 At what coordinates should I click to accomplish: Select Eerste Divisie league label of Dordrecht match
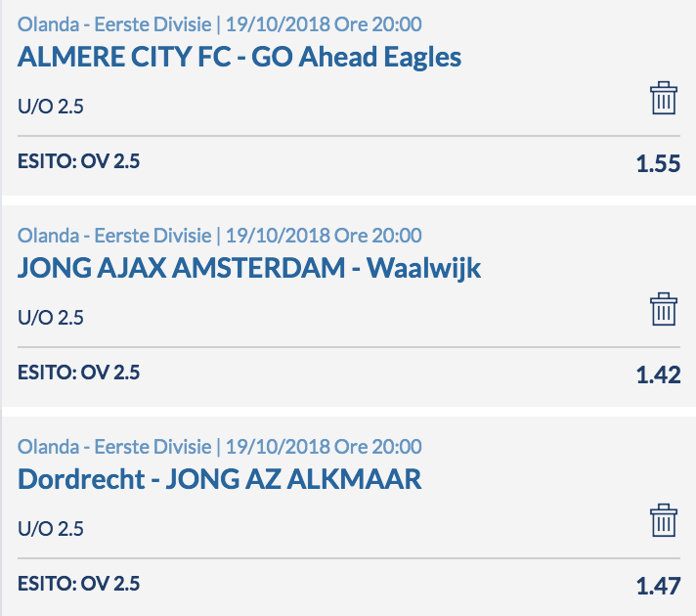point(152,446)
